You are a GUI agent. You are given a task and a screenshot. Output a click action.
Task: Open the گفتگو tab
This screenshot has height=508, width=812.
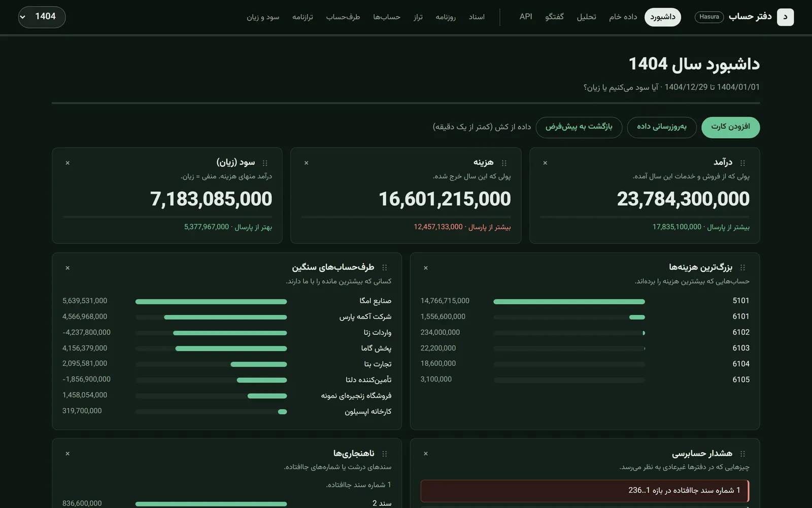555,17
